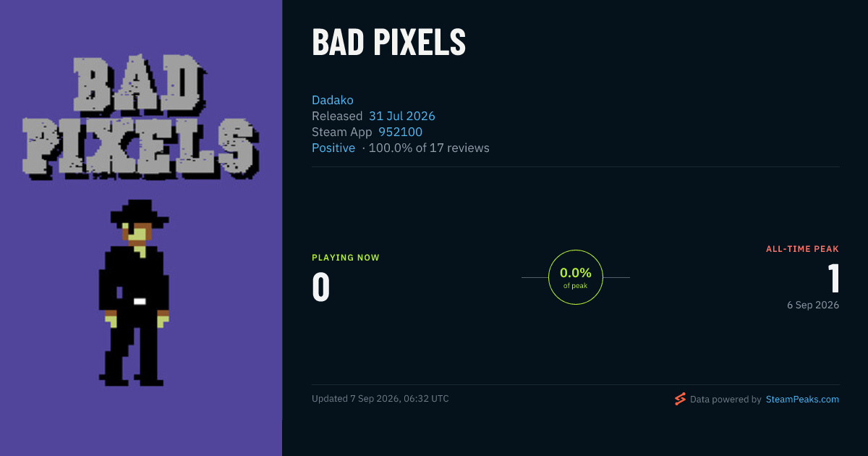Image resolution: width=868 pixels, height=456 pixels.
Task: Click the Positive review rating link
Action: pos(333,148)
